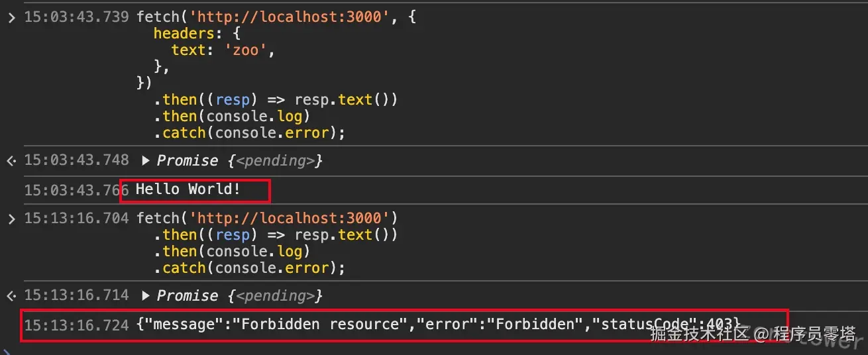Click the 15:13:16.724 timestamp
This screenshot has width=868, height=355.
point(76,325)
